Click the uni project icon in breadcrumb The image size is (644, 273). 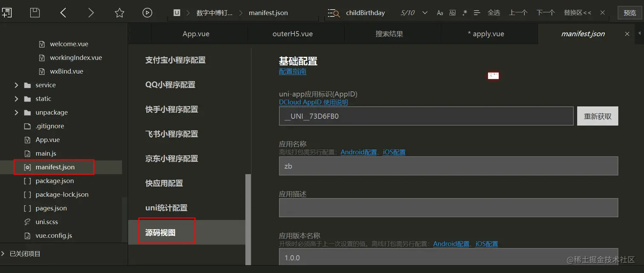(x=177, y=13)
